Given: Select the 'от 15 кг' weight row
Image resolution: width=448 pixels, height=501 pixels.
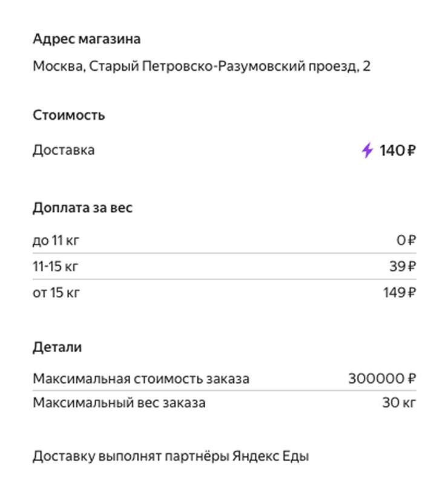Looking at the screenshot, I should tap(224, 292).
